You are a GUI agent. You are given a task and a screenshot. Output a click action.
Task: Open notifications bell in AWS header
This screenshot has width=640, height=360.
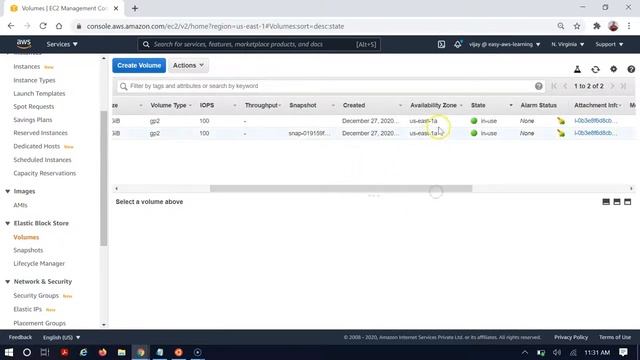(x=458, y=44)
